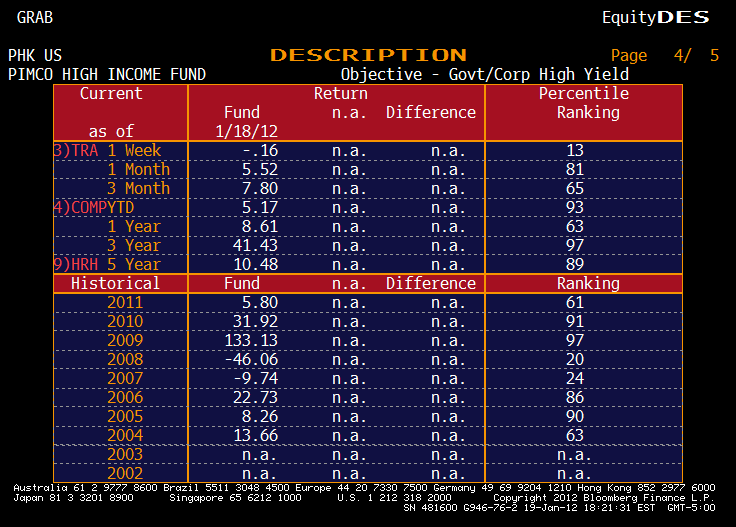Select the 3 Month row label
Screen dimensions: 736x527
pos(138,189)
